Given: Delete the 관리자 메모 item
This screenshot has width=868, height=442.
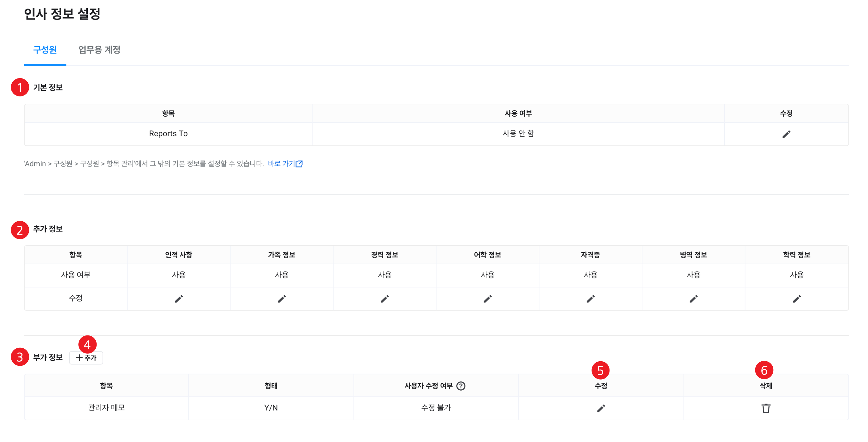Looking at the screenshot, I should point(766,408).
